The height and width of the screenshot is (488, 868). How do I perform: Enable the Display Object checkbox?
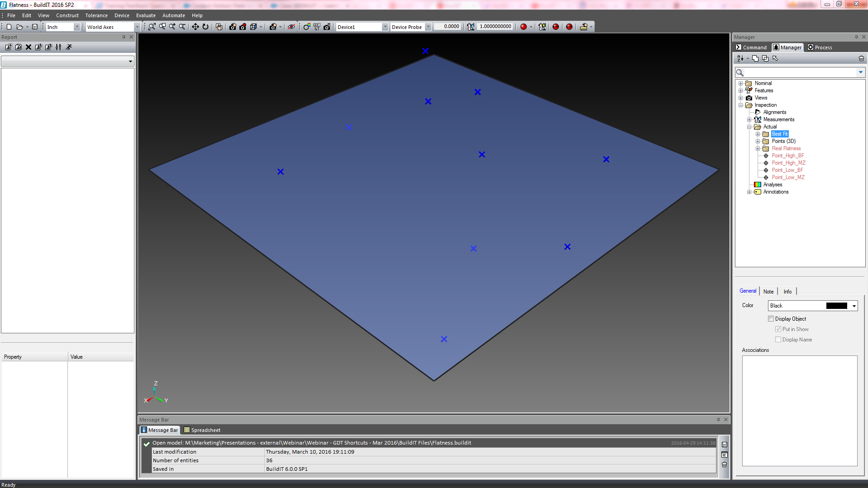click(x=771, y=319)
